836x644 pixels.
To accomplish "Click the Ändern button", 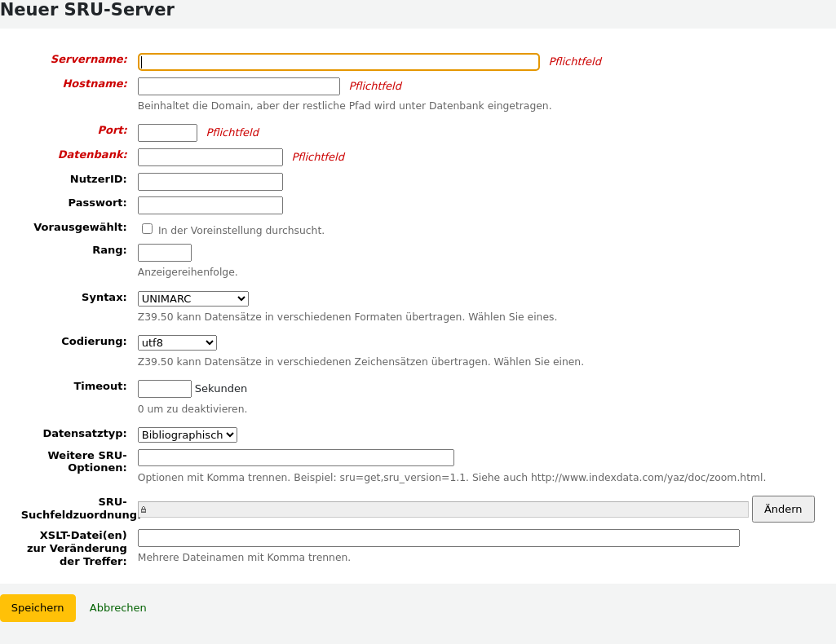I will tap(782, 509).
